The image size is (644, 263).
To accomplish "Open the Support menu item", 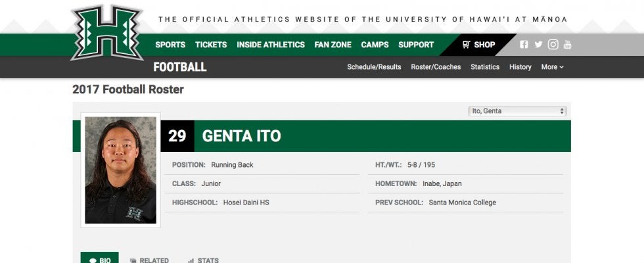I will pos(416,45).
